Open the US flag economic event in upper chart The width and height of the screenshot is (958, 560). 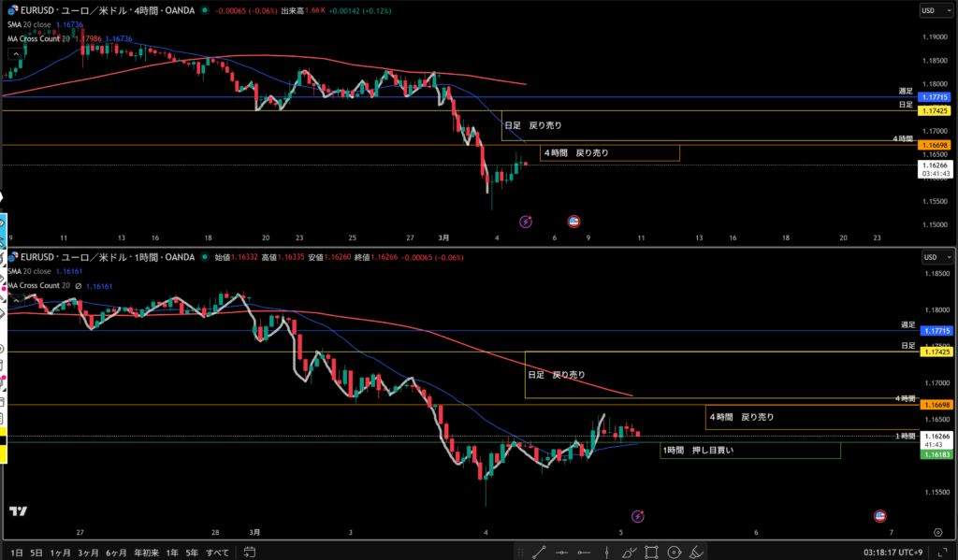573,222
